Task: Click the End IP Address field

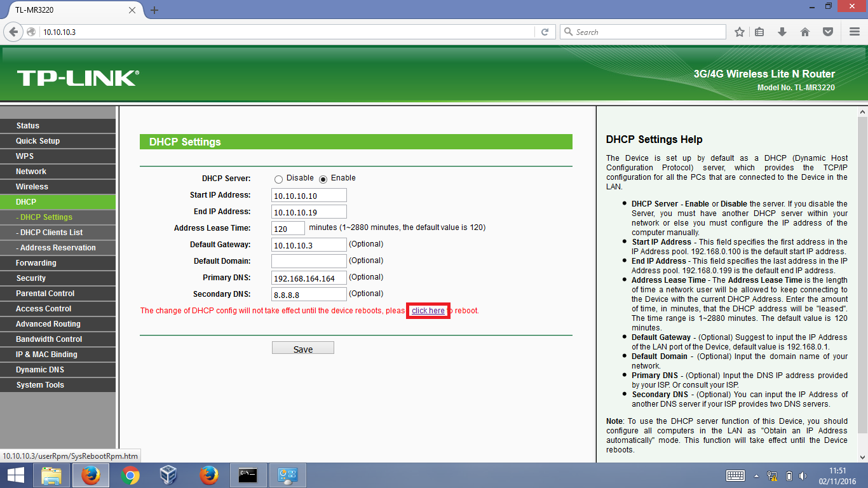Action: click(x=309, y=212)
